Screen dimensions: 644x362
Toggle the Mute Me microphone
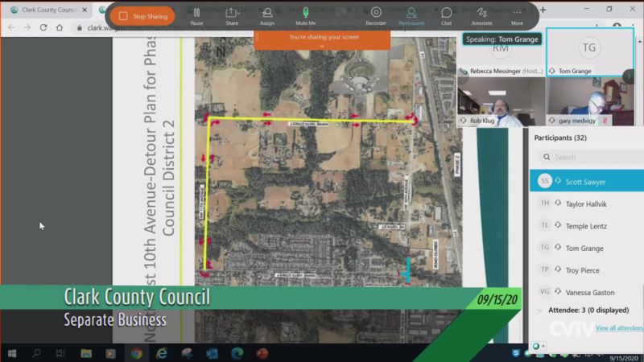[x=305, y=15]
